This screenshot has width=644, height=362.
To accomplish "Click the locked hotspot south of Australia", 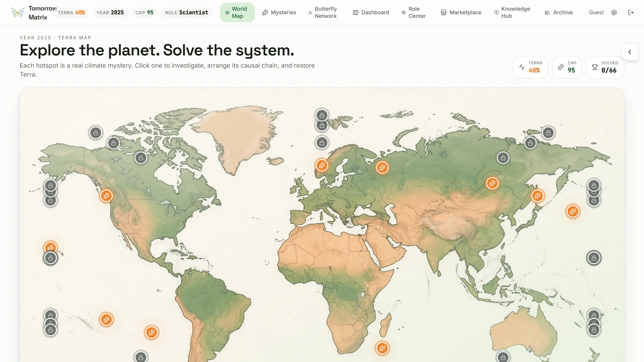I will [503, 357].
